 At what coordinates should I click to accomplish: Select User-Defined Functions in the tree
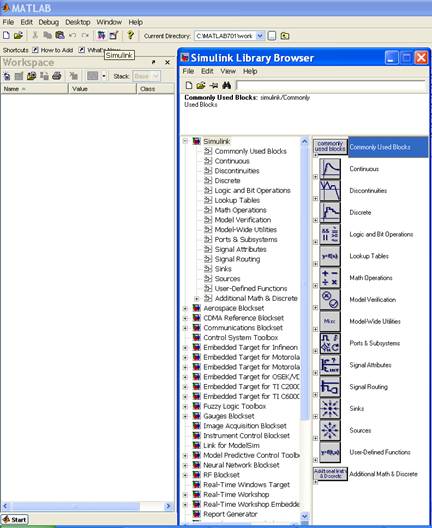pyautogui.click(x=251, y=289)
